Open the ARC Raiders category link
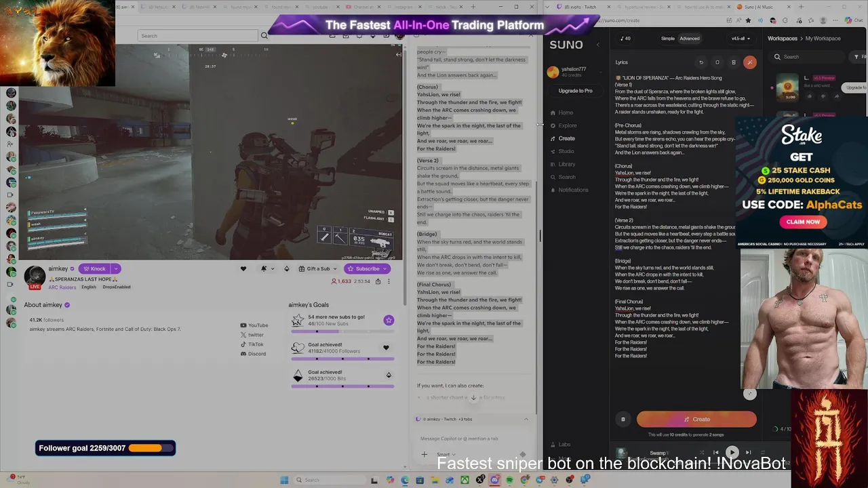The image size is (868, 488). [x=62, y=287]
